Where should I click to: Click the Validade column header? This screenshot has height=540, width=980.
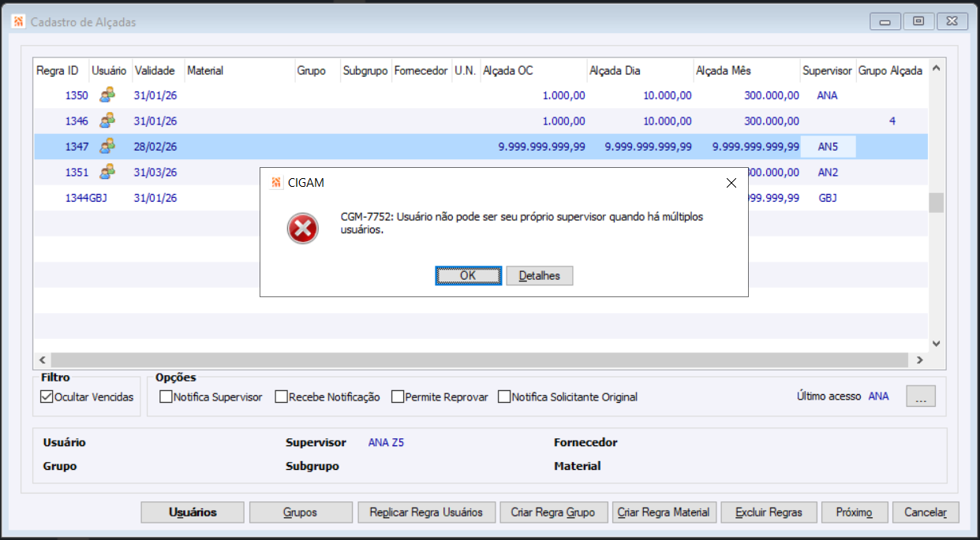(158, 70)
